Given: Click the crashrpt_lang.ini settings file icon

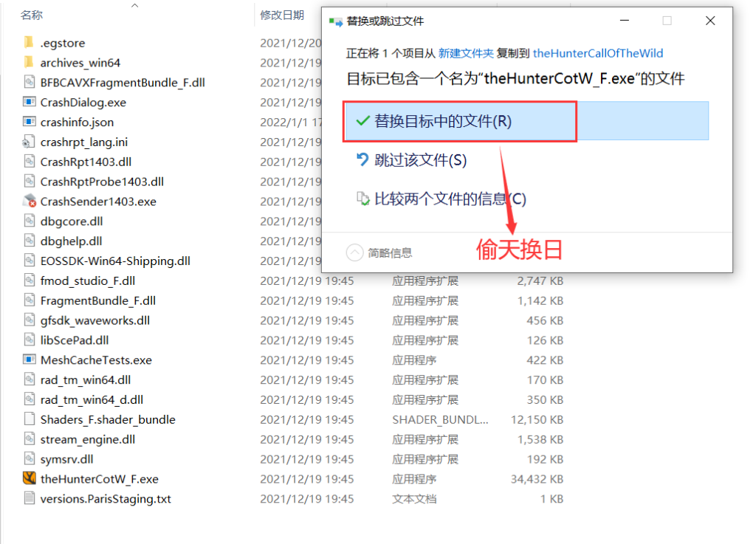Looking at the screenshot, I should [29, 142].
